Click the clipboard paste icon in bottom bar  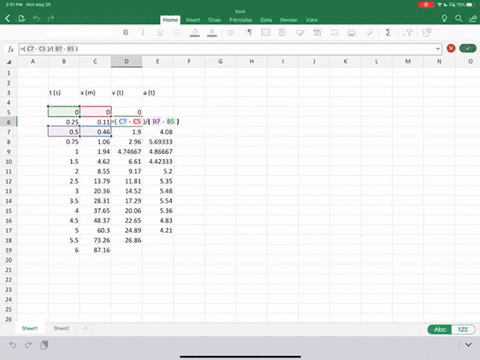pos(44,344)
